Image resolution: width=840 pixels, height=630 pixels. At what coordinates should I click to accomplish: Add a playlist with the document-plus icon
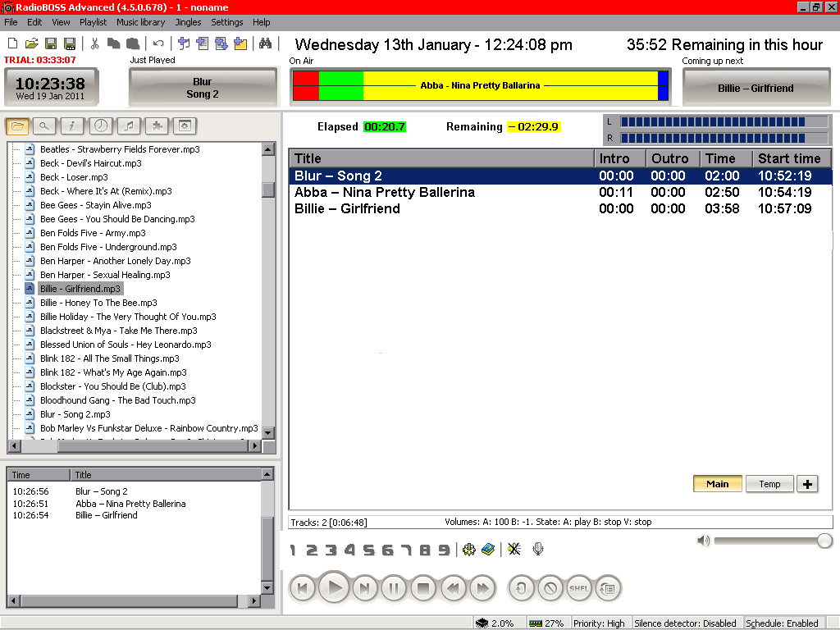pos(203,43)
